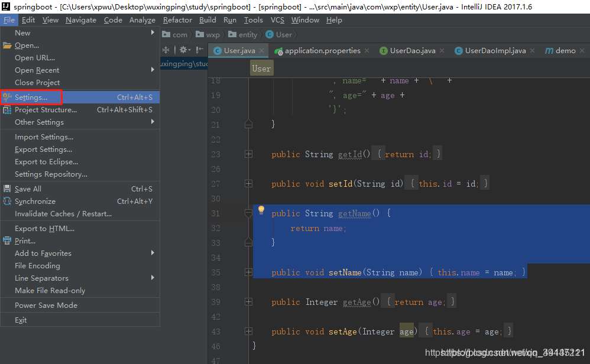Screen dimensions: 590x364
Task: Click hide project panel icon
Action: click(x=200, y=50)
